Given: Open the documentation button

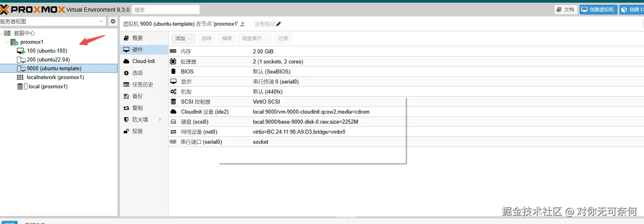Looking at the screenshot, I should [x=566, y=10].
